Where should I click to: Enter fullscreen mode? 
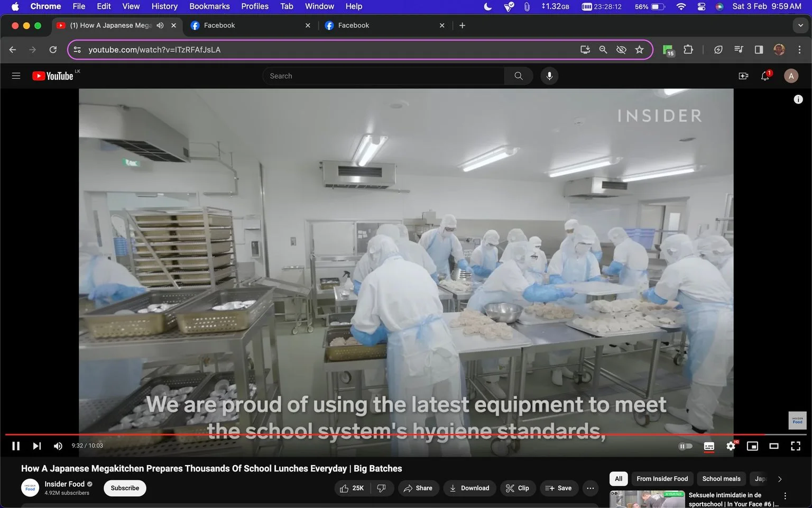tap(795, 446)
